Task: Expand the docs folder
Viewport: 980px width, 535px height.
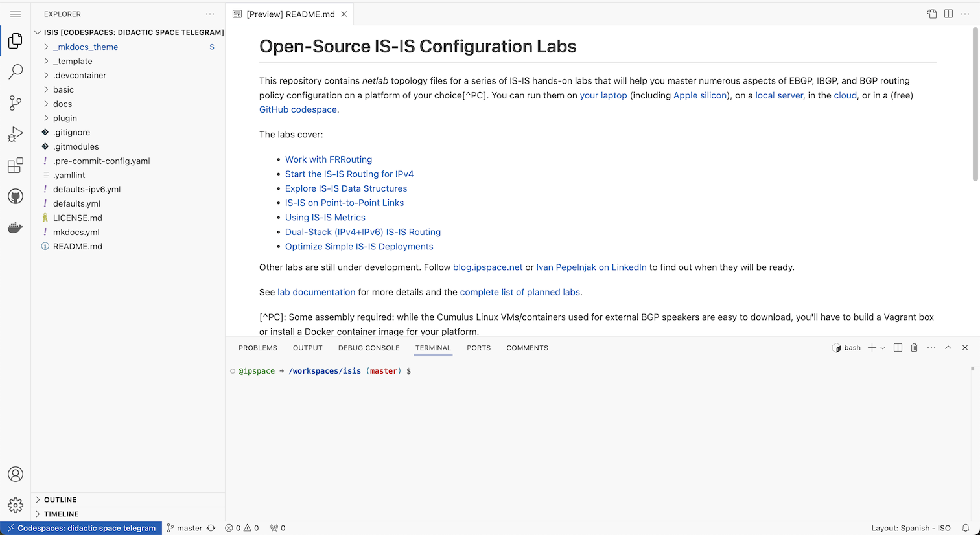Action: pyautogui.click(x=62, y=104)
